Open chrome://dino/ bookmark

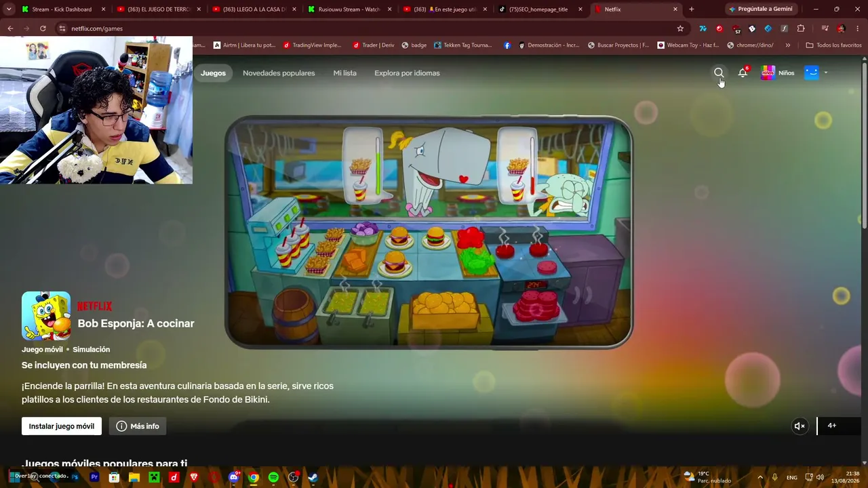[750, 45]
